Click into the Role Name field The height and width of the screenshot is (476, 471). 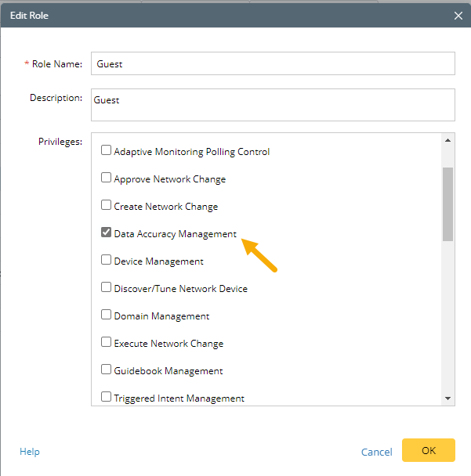coord(273,63)
